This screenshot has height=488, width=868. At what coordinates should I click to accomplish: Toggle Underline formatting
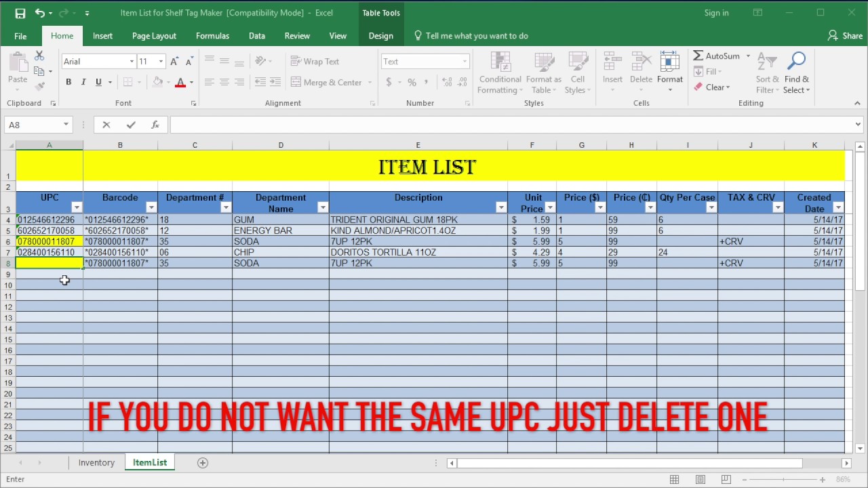pos(98,82)
